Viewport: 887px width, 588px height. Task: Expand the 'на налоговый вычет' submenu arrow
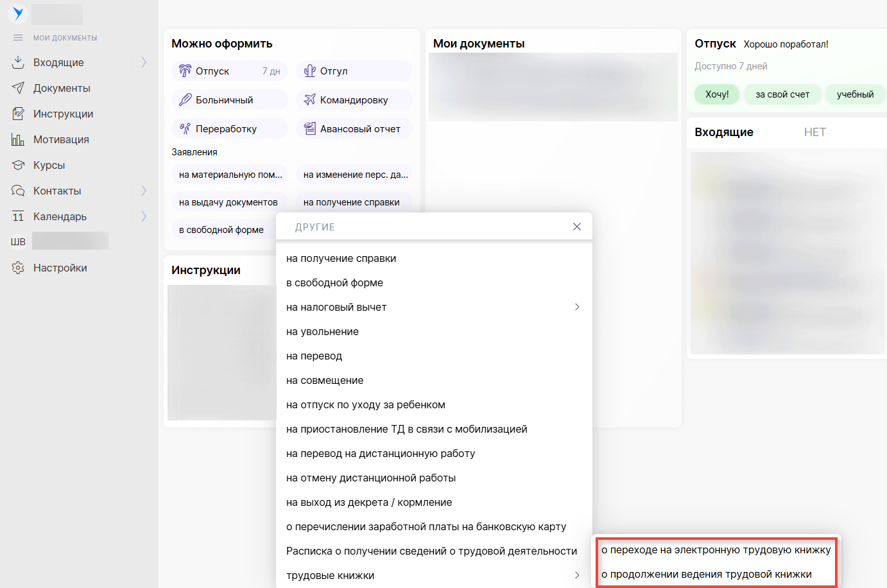577,307
